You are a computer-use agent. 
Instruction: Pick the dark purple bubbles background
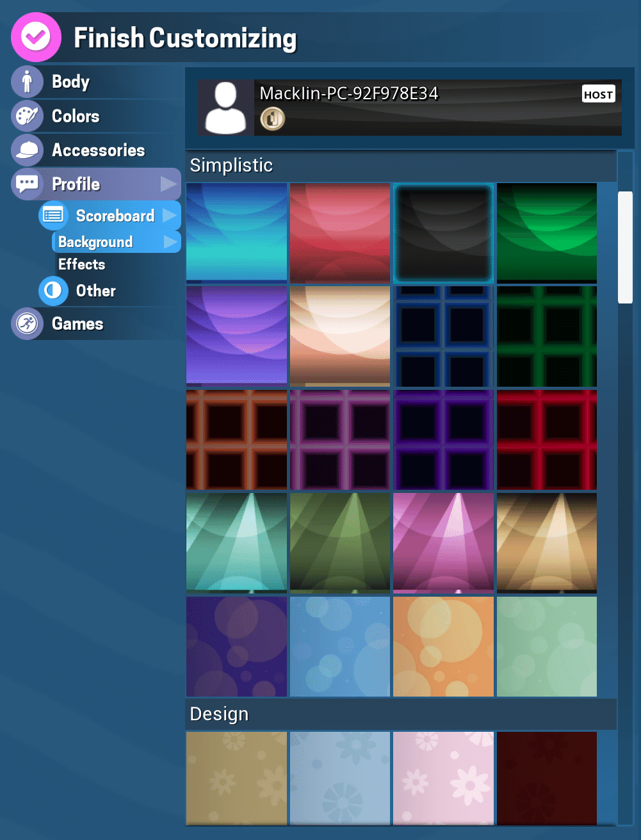coord(237,647)
